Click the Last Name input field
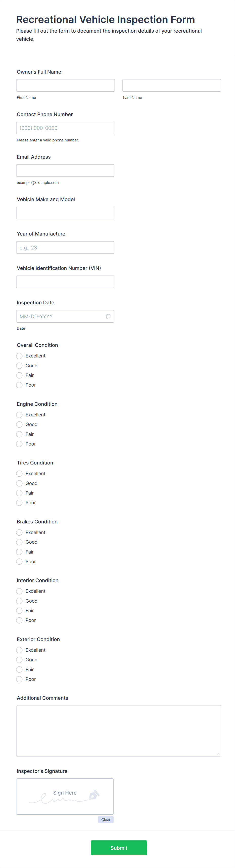235x868 pixels. (172, 85)
